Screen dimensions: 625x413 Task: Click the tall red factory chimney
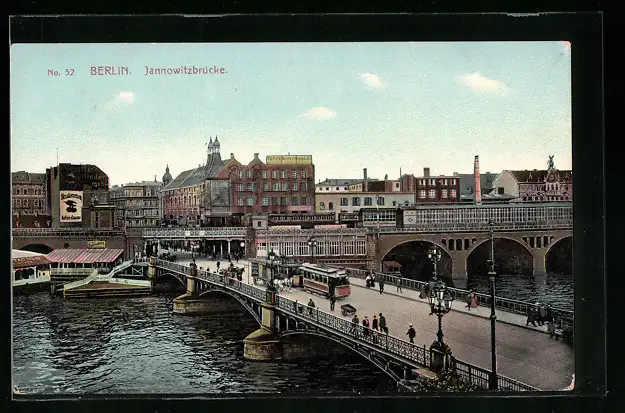pos(477,180)
